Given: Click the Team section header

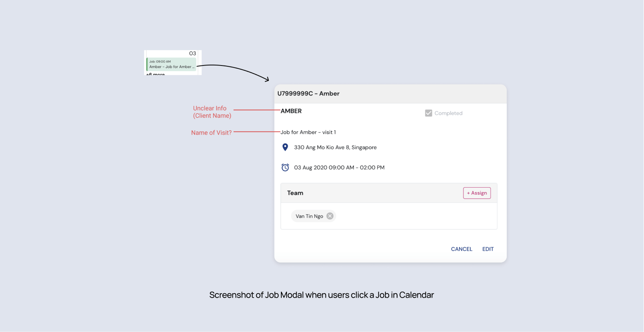Looking at the screenshot, I should [295, 193].
